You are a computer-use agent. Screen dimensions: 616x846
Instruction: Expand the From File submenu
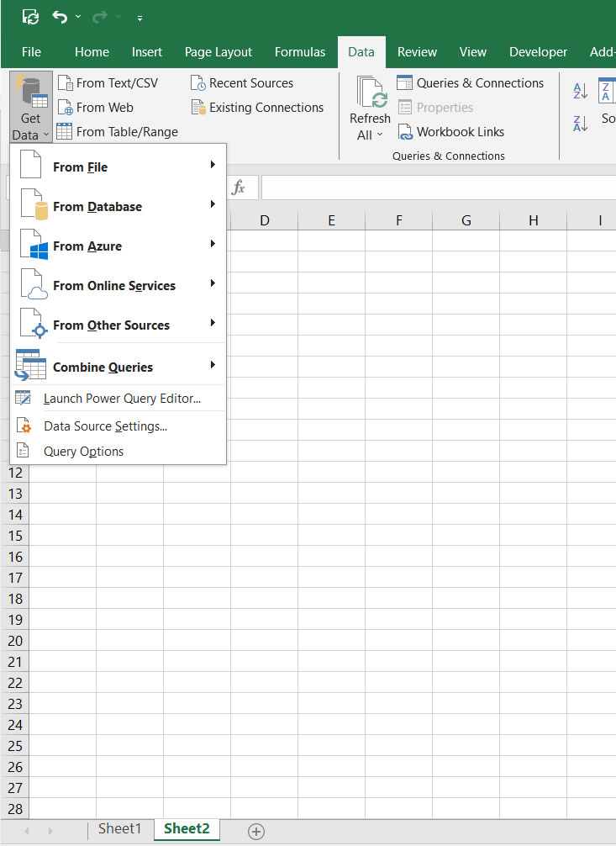click(x=118, y=165)
